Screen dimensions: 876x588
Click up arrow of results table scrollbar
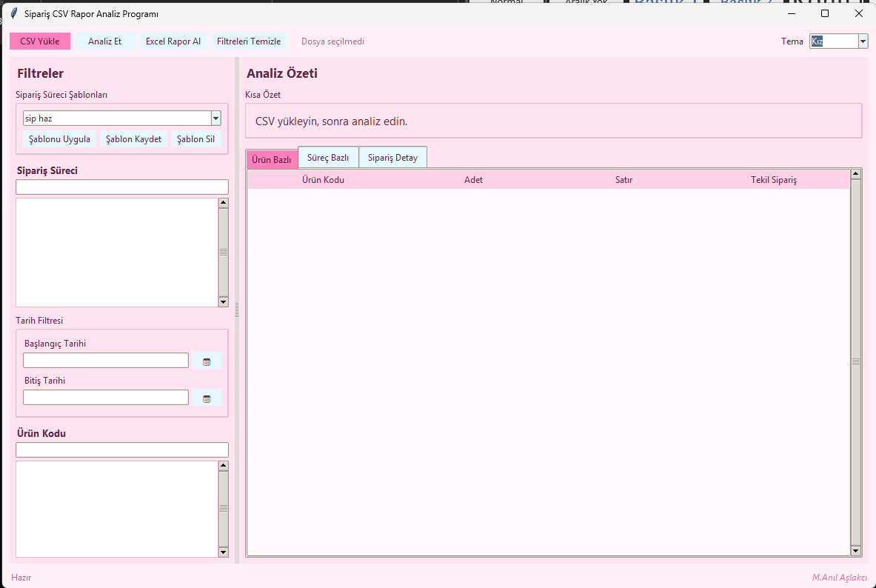[x=856, y=174]
